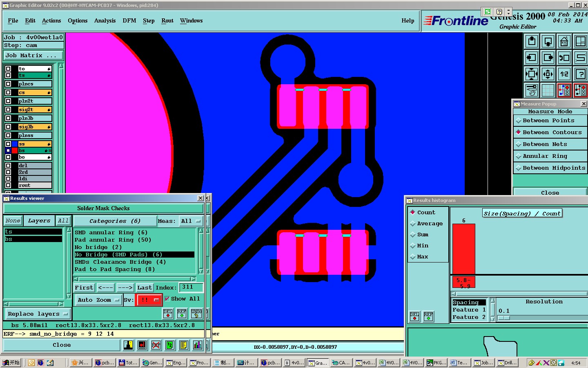The height and width of the screenshot is (368, 588).
Task: Click the Layers button in Results viewer
Action: point(39,221)
